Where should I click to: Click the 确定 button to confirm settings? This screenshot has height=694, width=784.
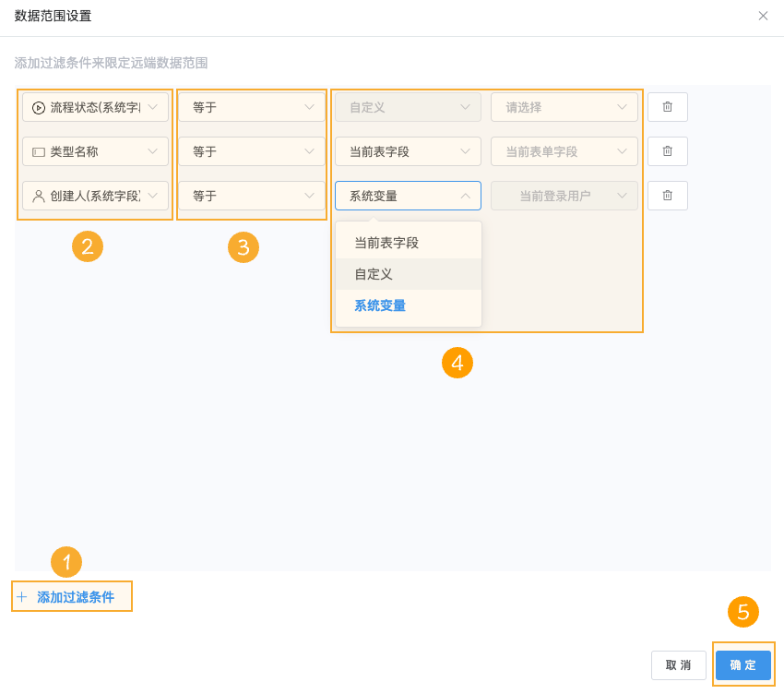click(742, 664)
